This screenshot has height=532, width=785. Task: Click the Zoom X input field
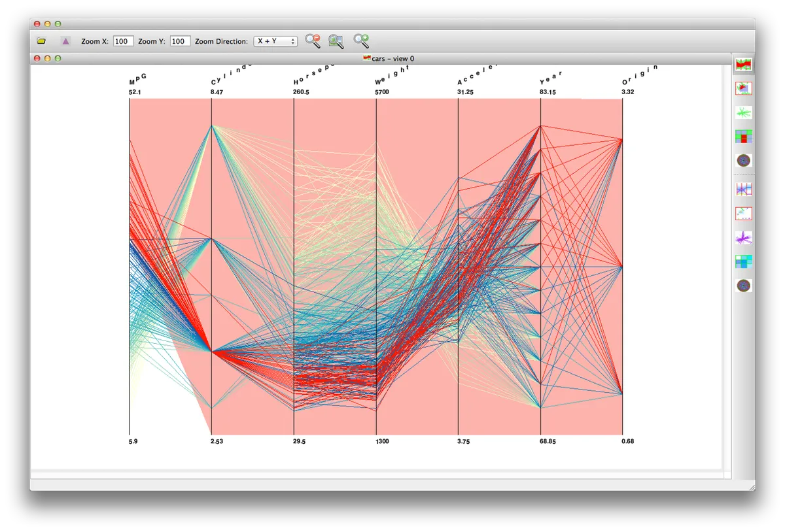click(x=123, y=41)
